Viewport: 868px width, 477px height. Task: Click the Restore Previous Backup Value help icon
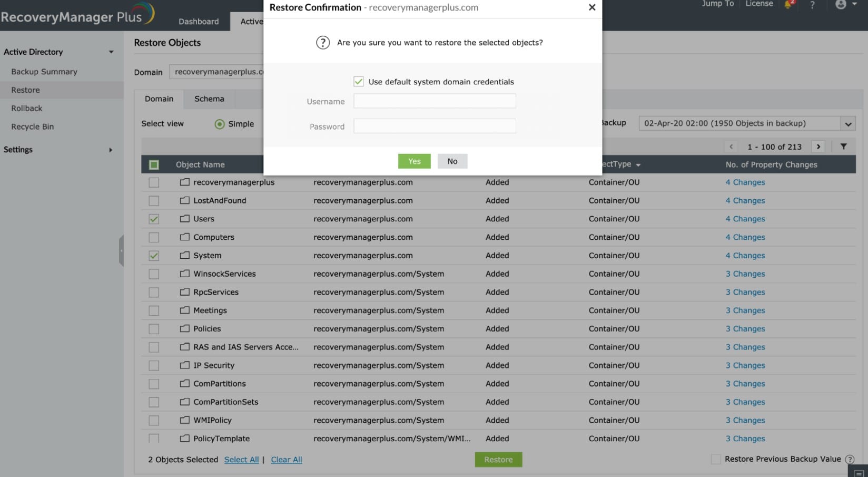(x=850, y=459)
